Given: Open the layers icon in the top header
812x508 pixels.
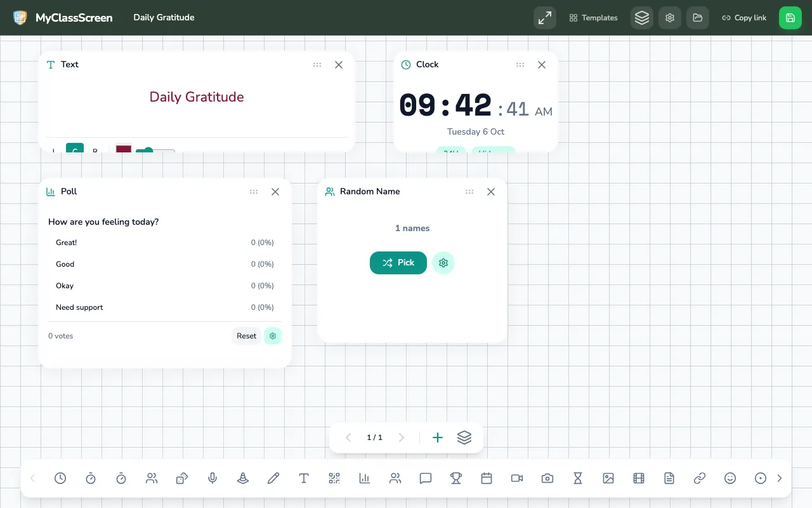Looking at the screenshot, I should click(642, 18).
